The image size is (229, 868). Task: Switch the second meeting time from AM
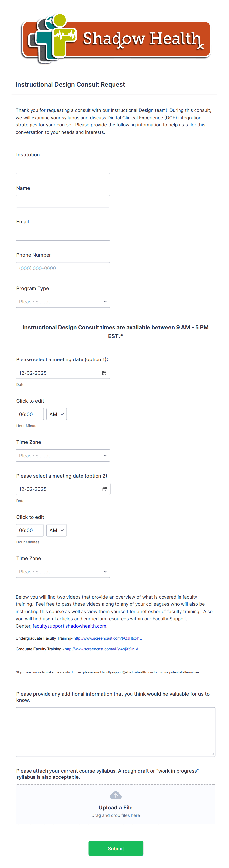pos(56,530)
